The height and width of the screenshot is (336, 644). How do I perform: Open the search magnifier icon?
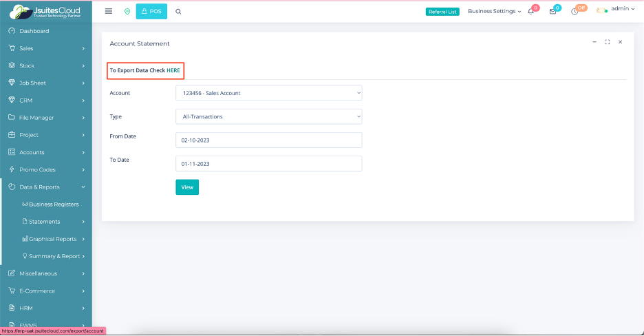pos(178,12)
